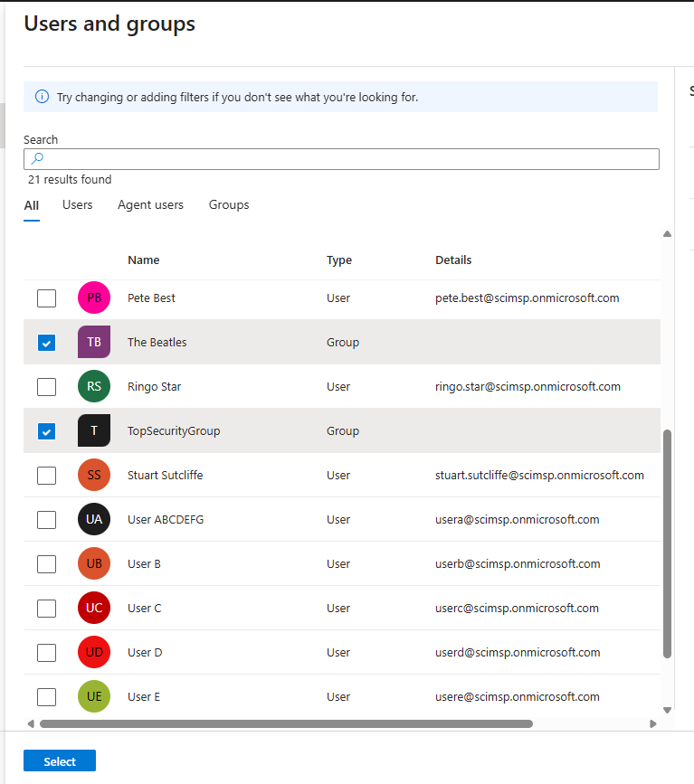This screenshot has height=784, width=694.
Task: Click the Select button
Action: pos(60,761)
